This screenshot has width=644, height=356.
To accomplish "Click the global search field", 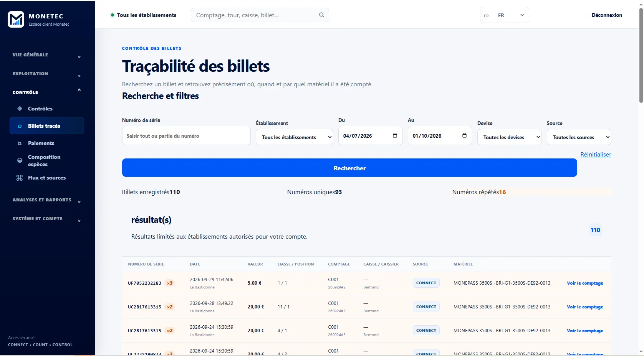I will click(x=260, y=15).
